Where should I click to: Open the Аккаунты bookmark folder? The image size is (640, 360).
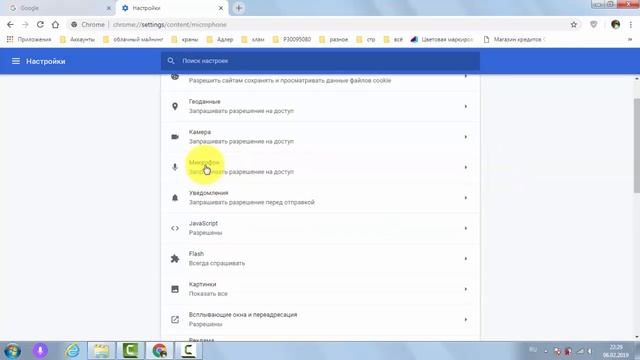pos(78,39)
